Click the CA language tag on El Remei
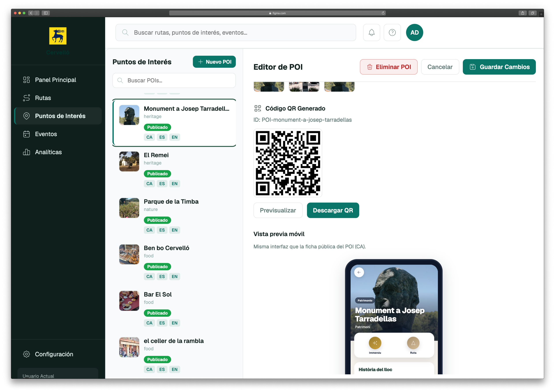The height and width of the screenshot is (392, 555). [x=149, y=184]
